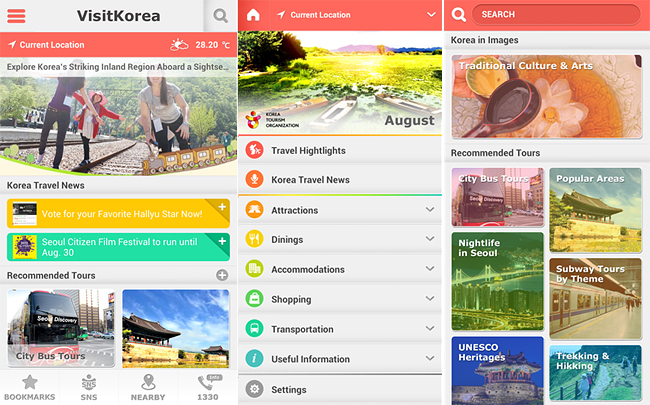Expand the Accommodations menu chevron
The height and width of the screenshot is (405, 650).
(x=430, y=269)
